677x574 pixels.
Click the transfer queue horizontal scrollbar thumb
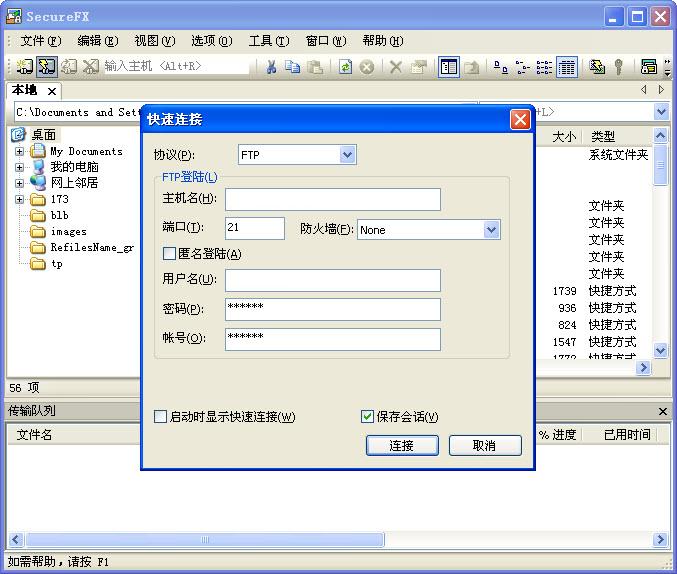coord(205,539)
